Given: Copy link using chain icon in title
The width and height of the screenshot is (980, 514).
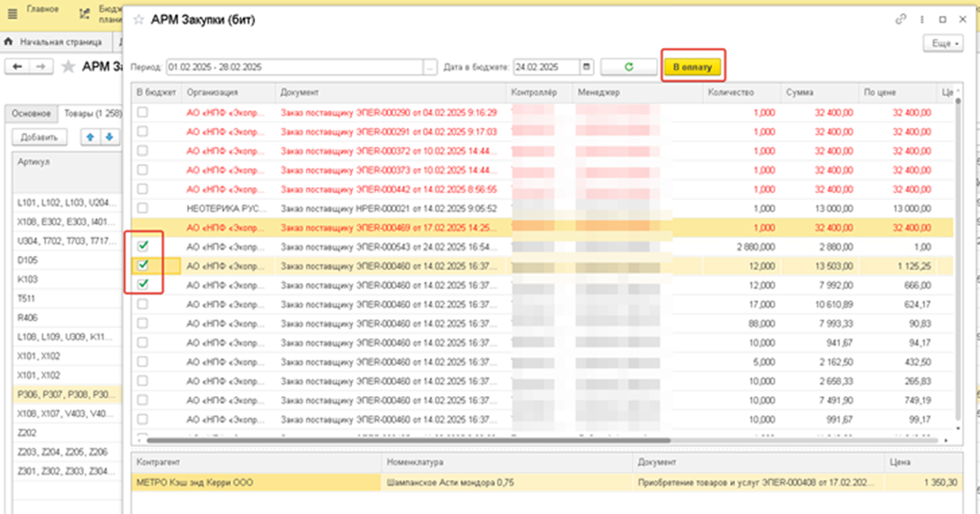Looking at the screenshot, I should [901, 19].
